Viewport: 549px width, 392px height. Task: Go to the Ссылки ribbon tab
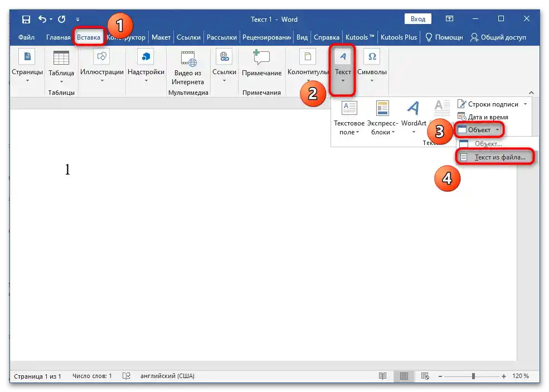pyautogui.click(x=188, y=37)
